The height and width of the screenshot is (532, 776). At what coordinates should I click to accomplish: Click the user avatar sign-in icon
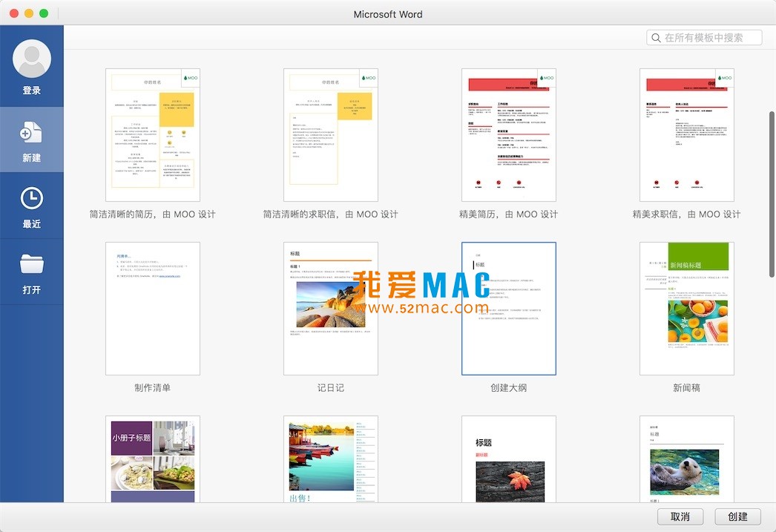click(x=32, y=59)
